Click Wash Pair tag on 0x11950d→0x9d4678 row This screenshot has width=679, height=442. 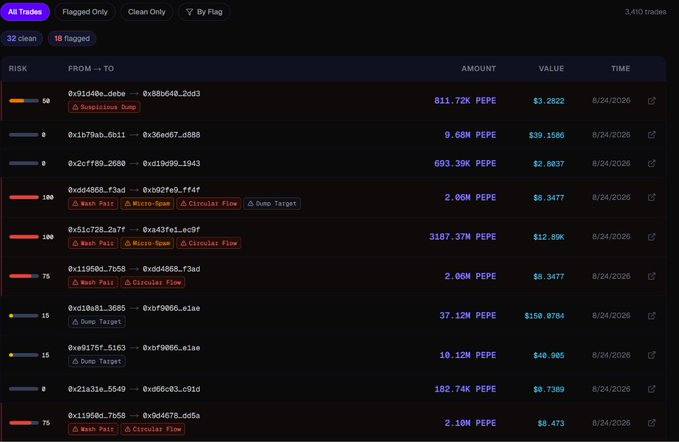[x=93, y=429]
